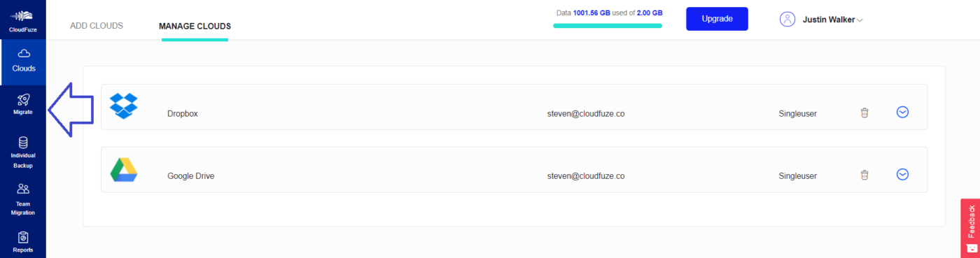980x258 pixels.
Task: Select the Manage Clouds tab
Action: (x=195, y=27)
